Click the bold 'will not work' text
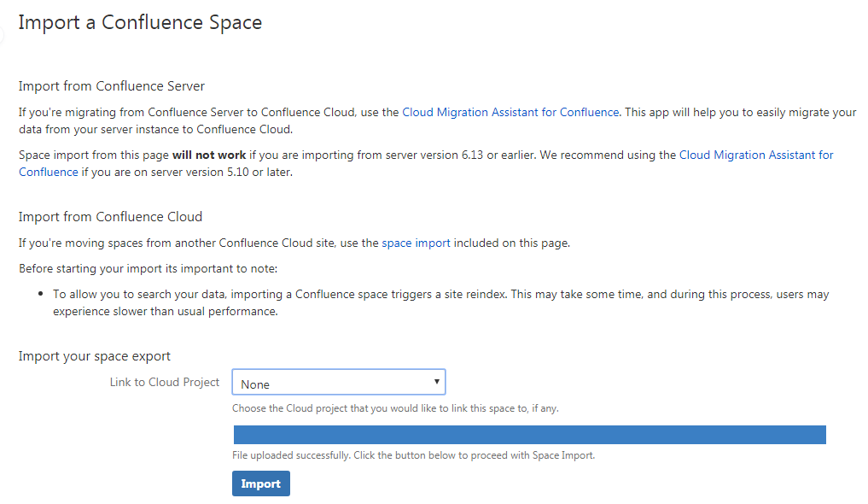 (209, 155)
